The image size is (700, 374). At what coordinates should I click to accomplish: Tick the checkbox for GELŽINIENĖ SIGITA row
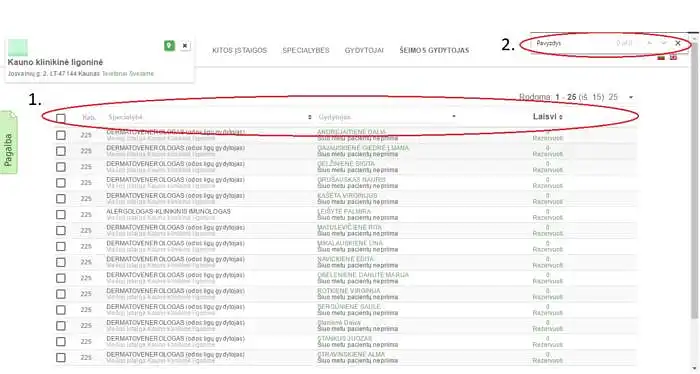[61, 166]
